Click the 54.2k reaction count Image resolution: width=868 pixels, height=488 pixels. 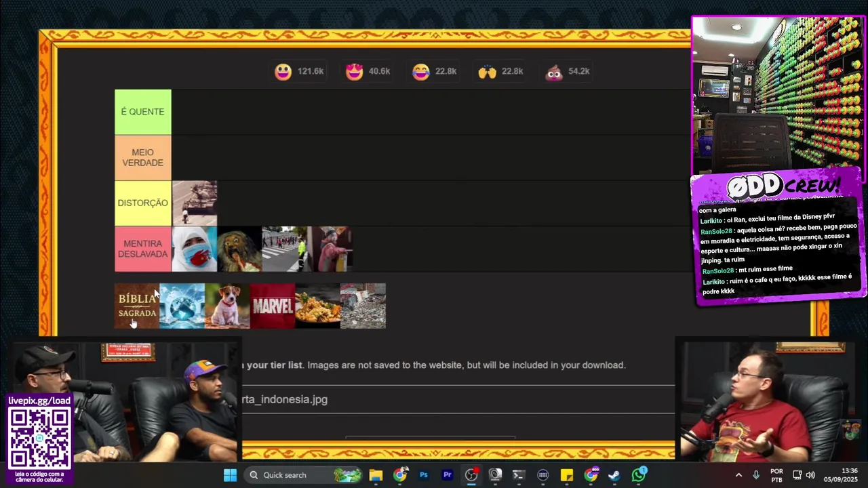tap(578, 71)
